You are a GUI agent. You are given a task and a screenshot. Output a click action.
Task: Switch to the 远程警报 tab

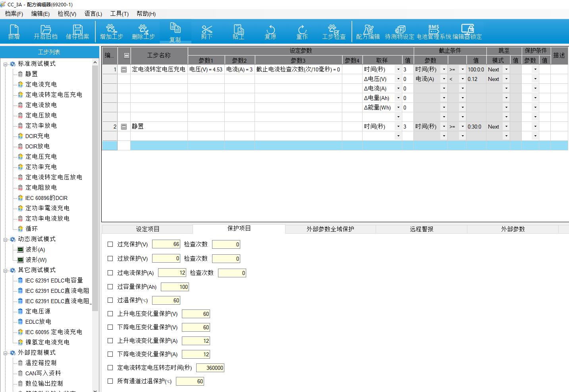click(422, 229)
